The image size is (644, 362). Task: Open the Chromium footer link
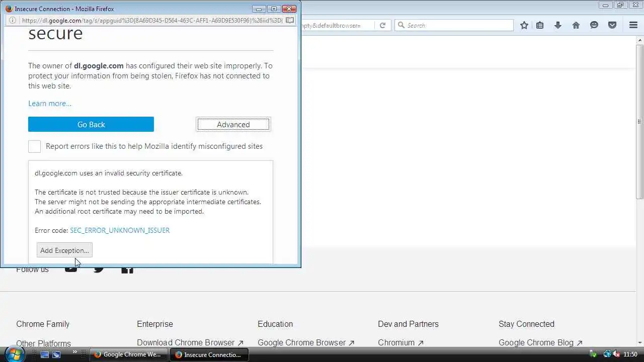pos(400,343)
